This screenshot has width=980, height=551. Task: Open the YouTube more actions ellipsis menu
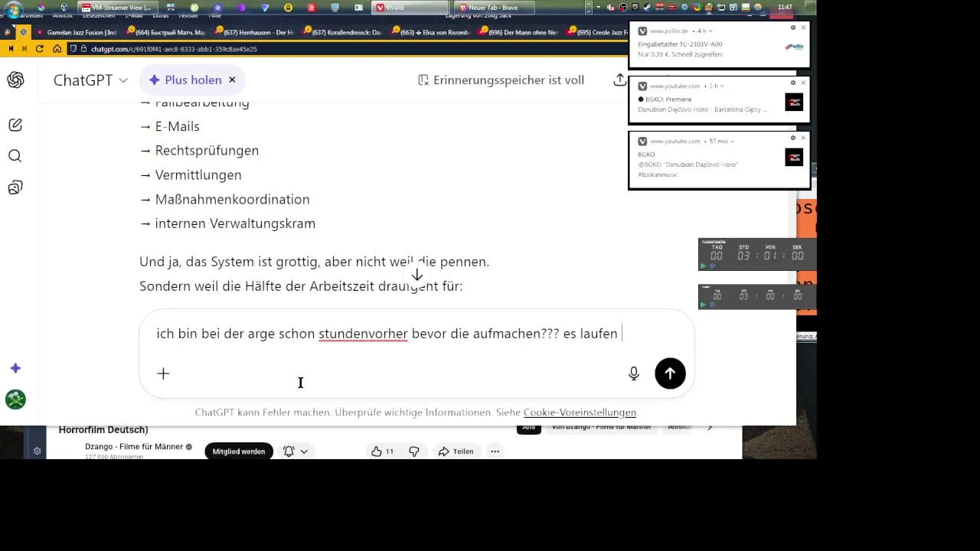tap(495, 452)
